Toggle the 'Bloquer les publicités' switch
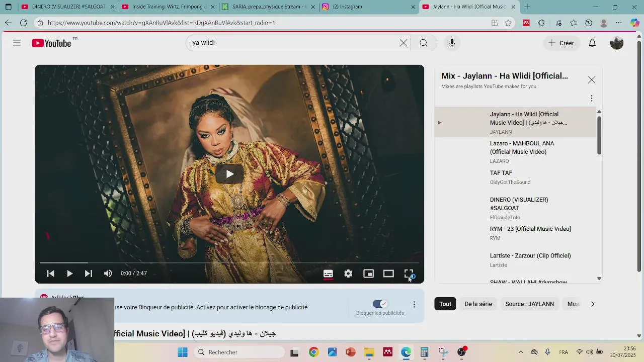The image size is (644, 362). click(x=380, y=304)
